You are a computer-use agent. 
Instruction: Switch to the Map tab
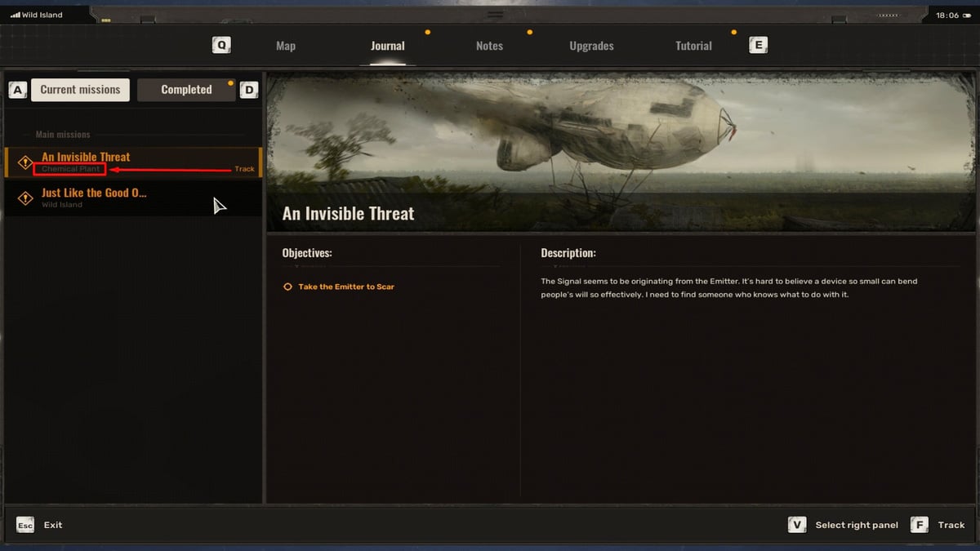tap(285, 46)
